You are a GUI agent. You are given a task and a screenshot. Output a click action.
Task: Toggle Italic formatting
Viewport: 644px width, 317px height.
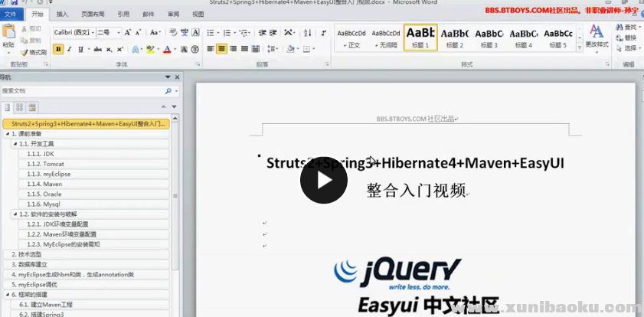70,49
